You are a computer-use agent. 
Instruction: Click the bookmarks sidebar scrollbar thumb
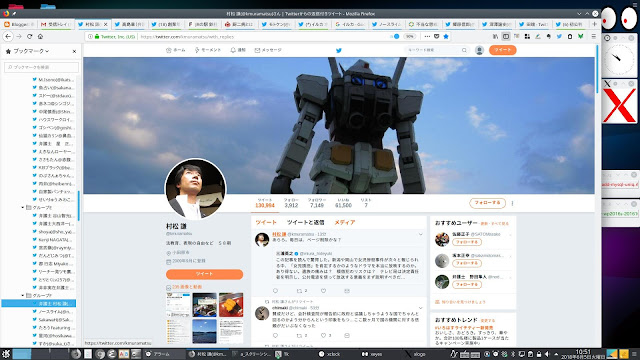pos(78,205)
